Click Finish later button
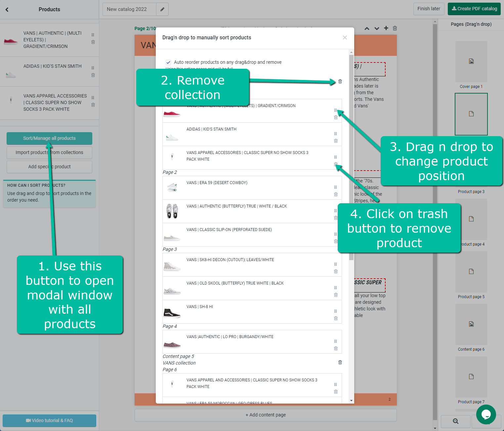Screen dimensions: 504x431 pyautogui.click(x=429, y=9)
